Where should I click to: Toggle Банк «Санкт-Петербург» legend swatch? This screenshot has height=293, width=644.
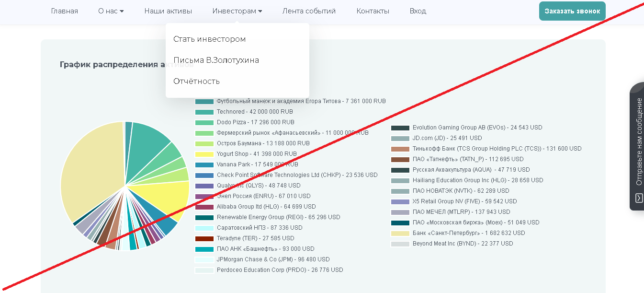[400, 233]
